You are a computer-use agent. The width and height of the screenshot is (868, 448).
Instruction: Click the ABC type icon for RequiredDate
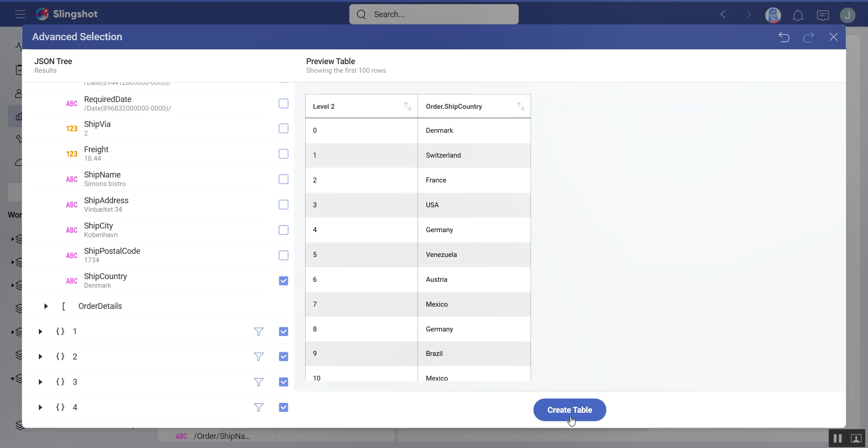click(72, 103)
